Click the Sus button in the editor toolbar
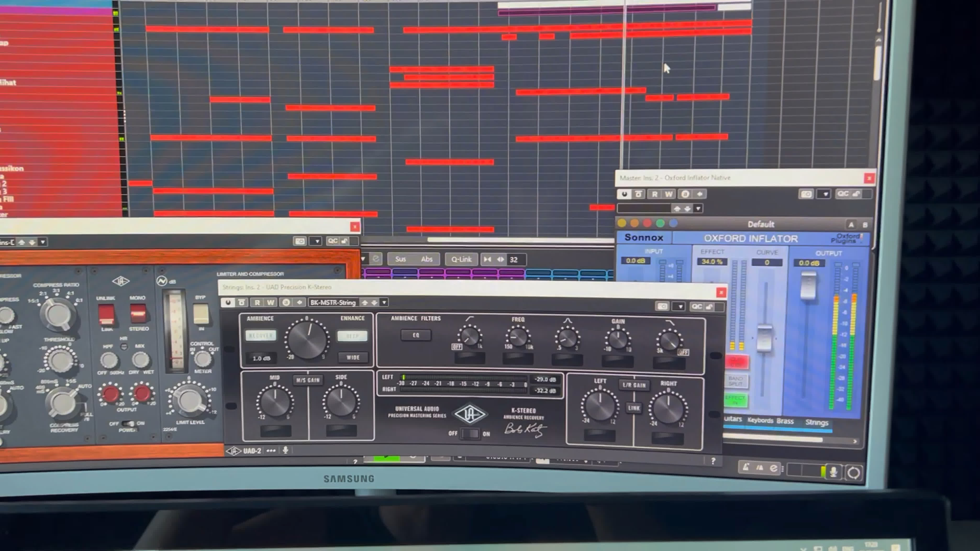This screenshot has height=551, width=980. (400, 259)
